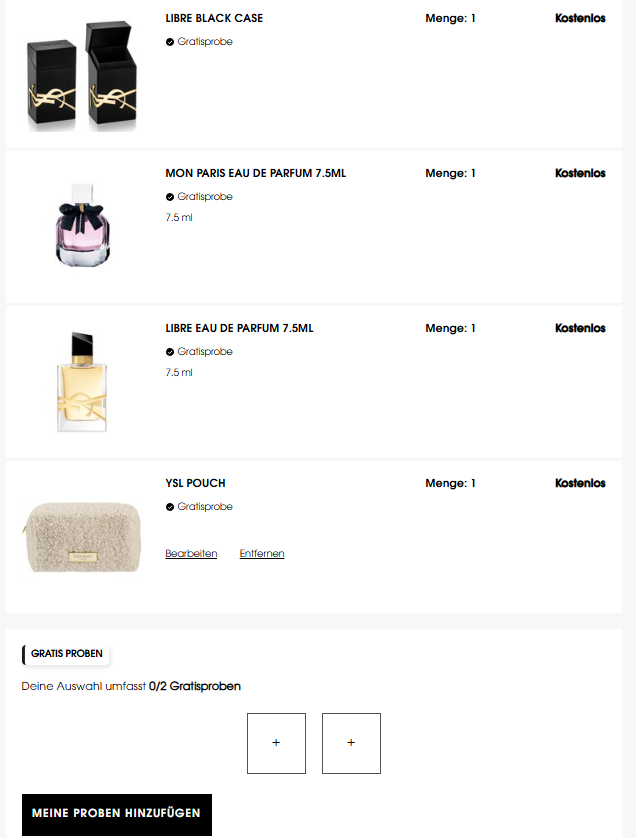
Task: Click Bearbeiten link for YSL Pouch
Action: (x=191, y=553)
